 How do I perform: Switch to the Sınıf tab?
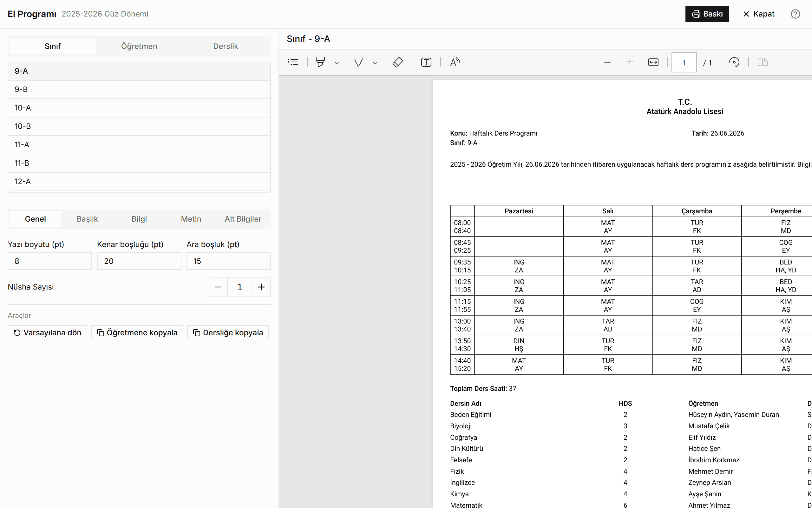pyautogui.click(x=53, y=46)
